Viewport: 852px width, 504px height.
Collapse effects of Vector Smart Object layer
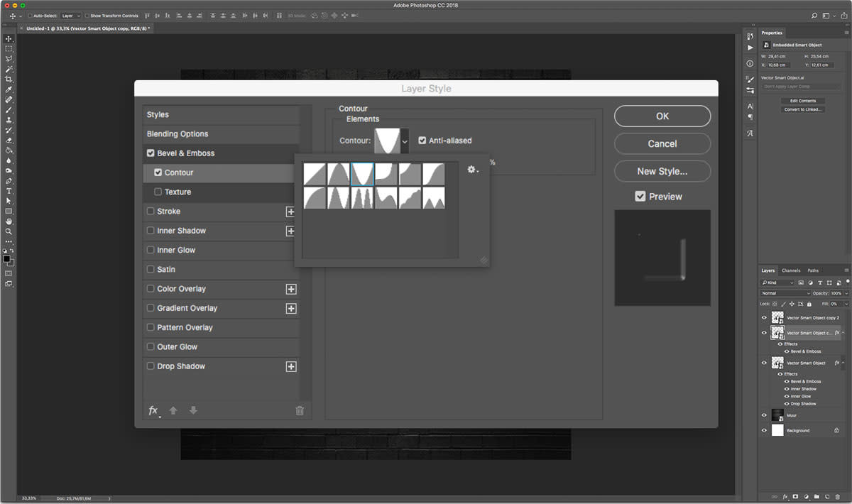coord(843,363)
